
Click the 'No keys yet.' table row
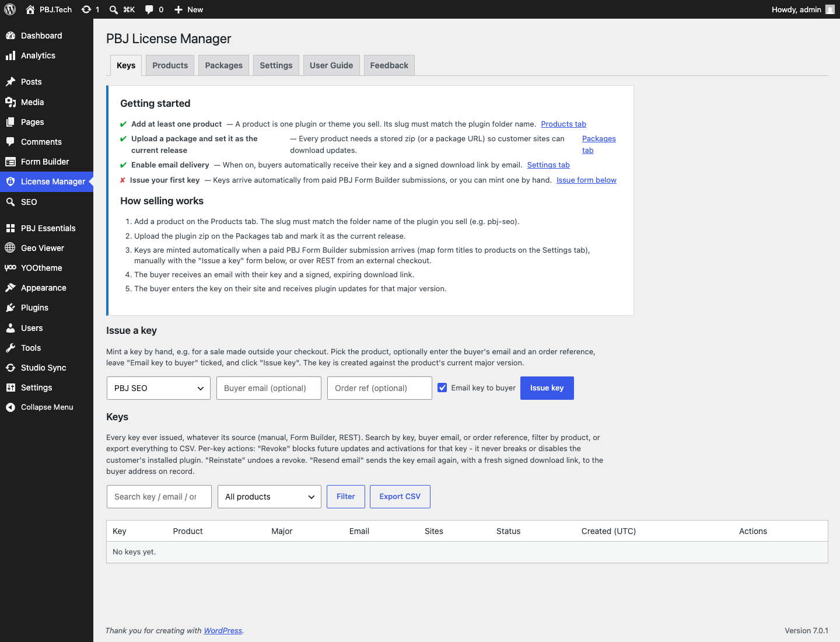[x=467, y=552]
